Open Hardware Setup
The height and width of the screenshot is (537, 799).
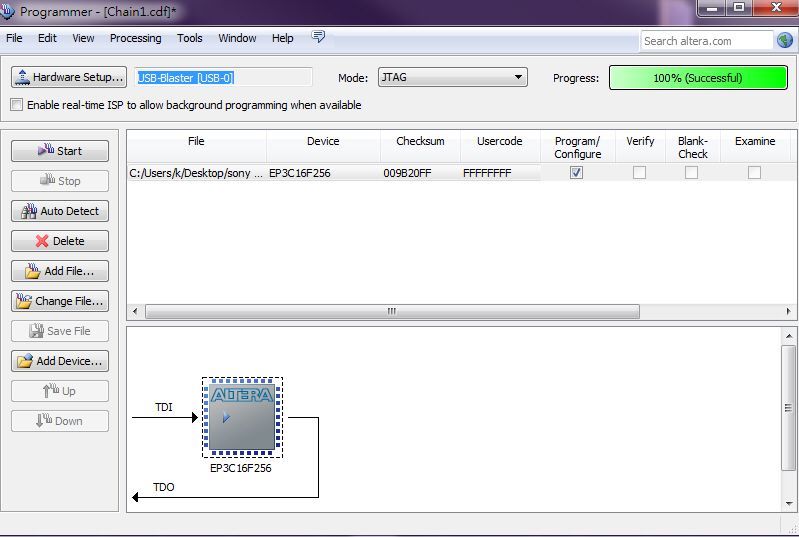click(x=69, y=77)
